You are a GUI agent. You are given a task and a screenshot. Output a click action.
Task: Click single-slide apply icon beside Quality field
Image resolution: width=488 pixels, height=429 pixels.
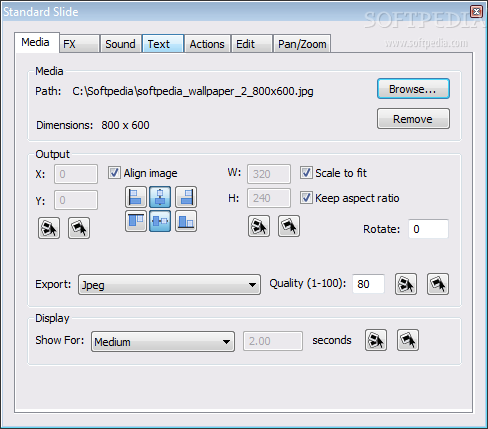pos(438,284)
